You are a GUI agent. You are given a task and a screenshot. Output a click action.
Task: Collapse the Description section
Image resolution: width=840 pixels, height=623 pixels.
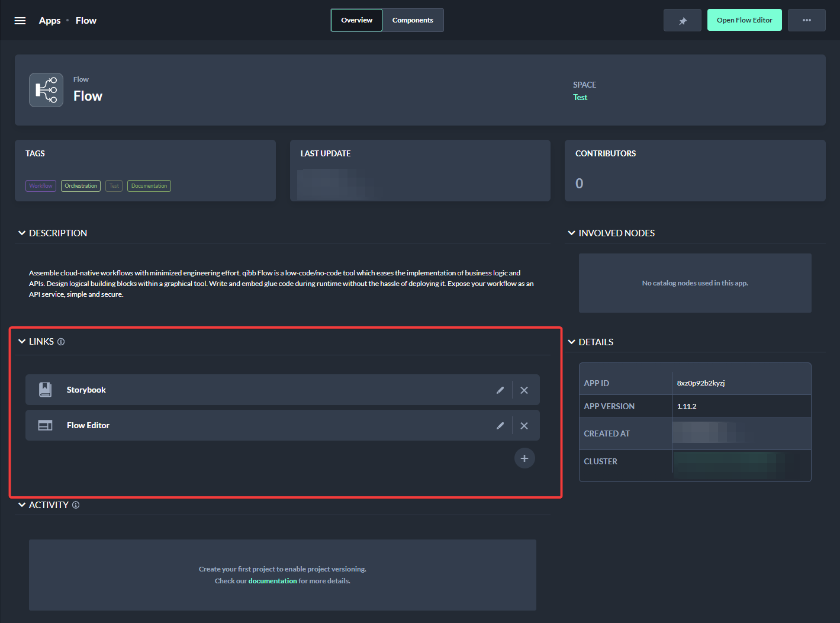point(22,233)
